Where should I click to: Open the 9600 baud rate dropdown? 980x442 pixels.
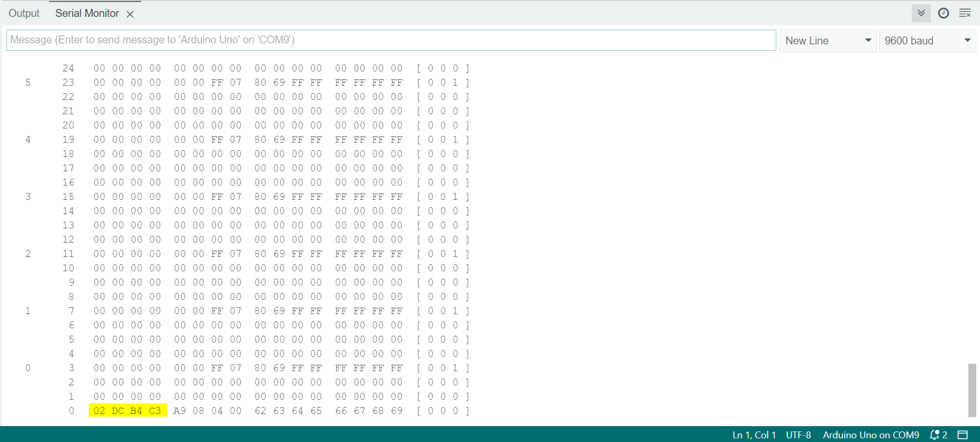tap(928, 41)
